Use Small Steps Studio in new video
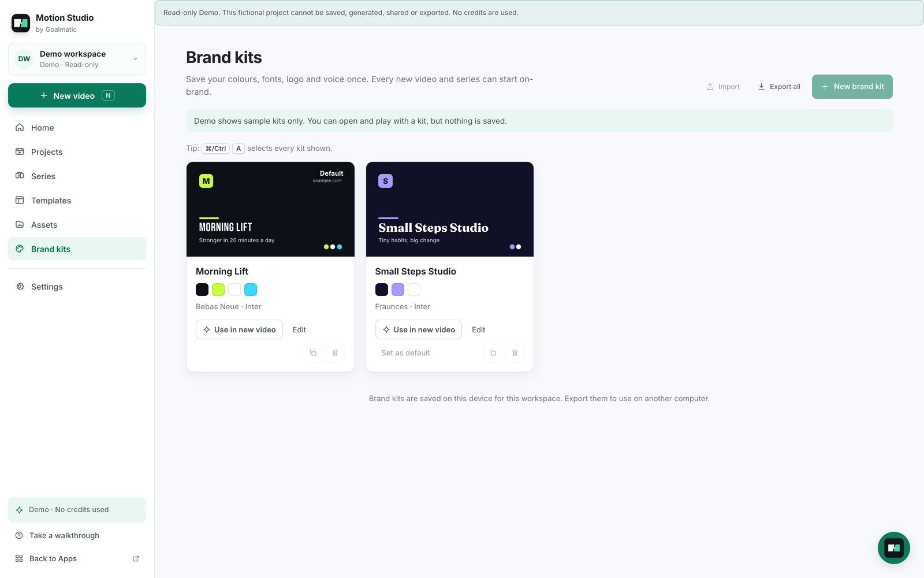The width and height of the screenshot is (924, 578). (419, 329)
